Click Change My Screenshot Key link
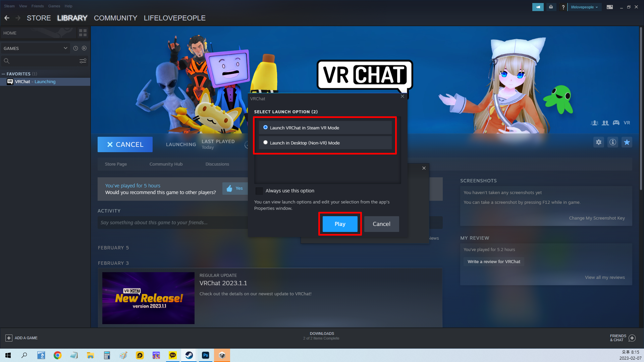 pos(597,218)
